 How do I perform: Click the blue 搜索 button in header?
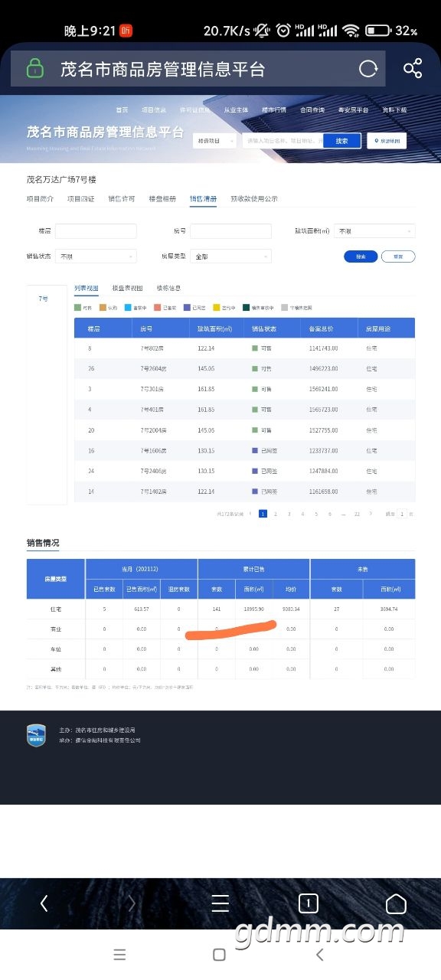(x=341, y=141)
